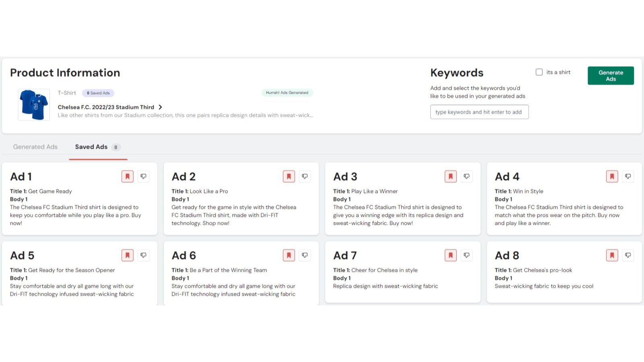This screenshot has width=644, height=362.
Task: Click the bookmark icon on Ad 3
Action: pyautogui.click(x=450, y=177)
